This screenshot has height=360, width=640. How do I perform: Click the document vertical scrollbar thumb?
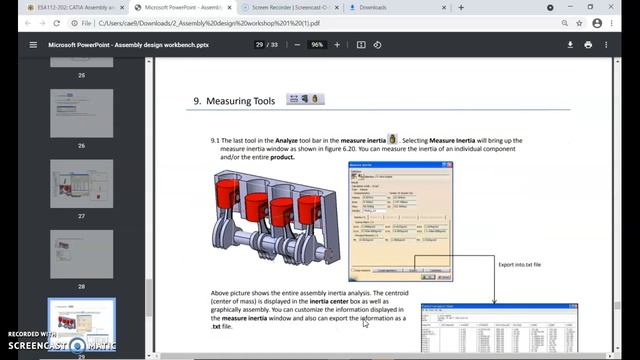pyautogui.click(x=617, y=305)
